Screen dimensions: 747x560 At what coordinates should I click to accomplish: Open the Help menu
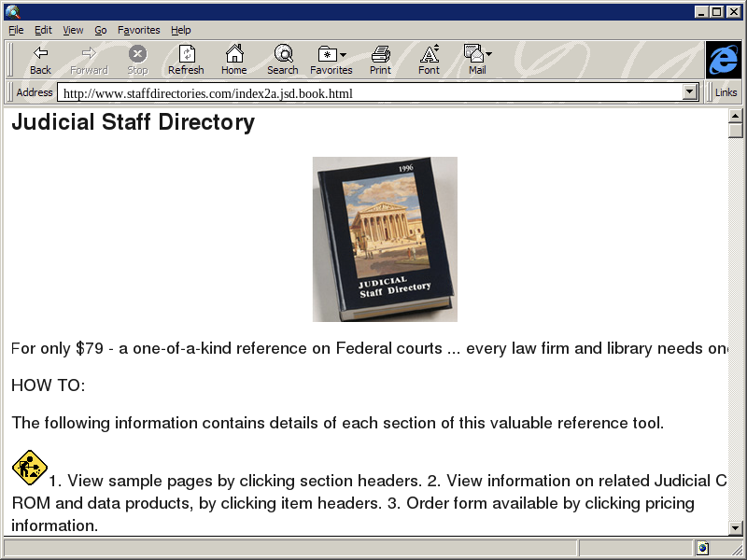(x=180, y=30)
